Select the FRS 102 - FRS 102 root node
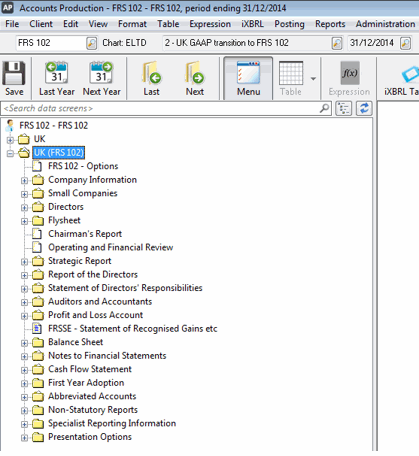Image resolution: width=419 pixels, height=456 pixels. 54,126
